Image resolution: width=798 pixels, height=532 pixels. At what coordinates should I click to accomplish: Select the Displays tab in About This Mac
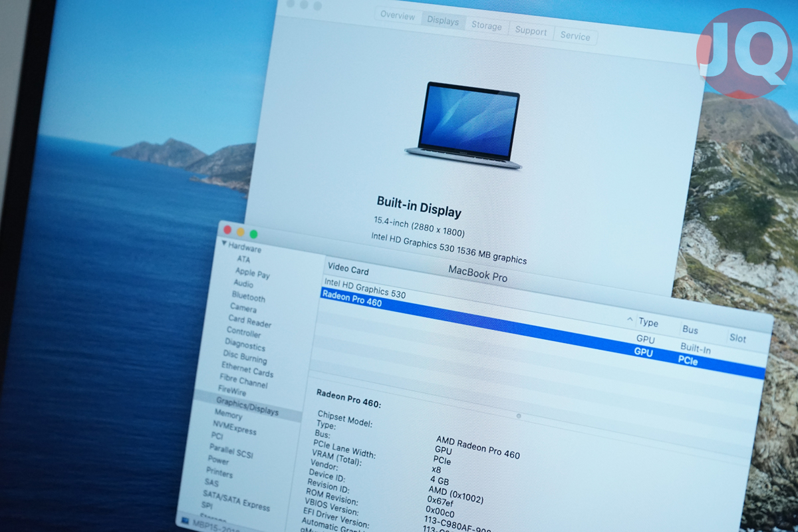443,21
